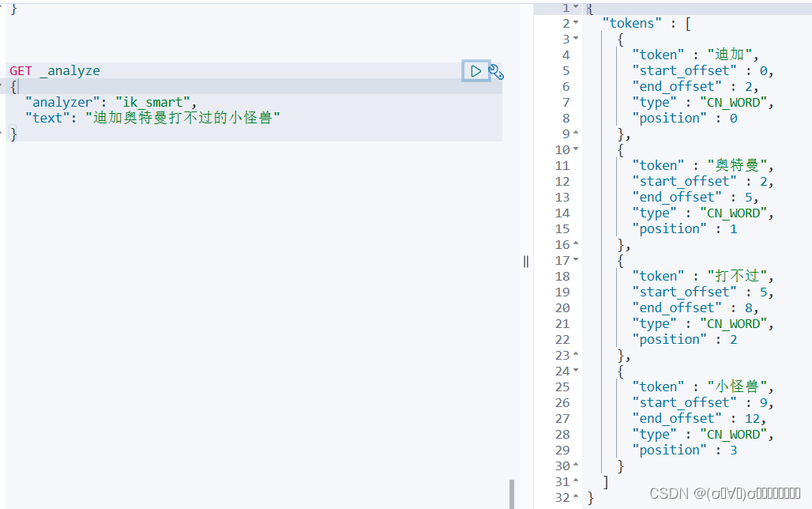Click the closing fold marker on line 32
812x509 pixels.
[x=576, y=497]
